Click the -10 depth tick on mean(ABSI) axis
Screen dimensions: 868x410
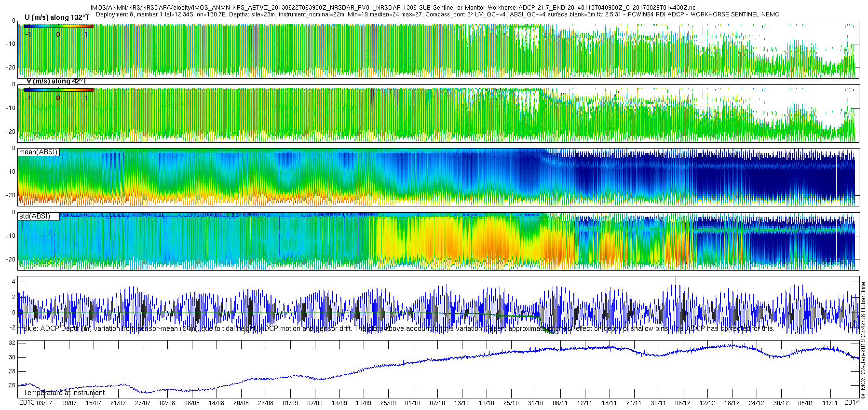pos(11,172)
